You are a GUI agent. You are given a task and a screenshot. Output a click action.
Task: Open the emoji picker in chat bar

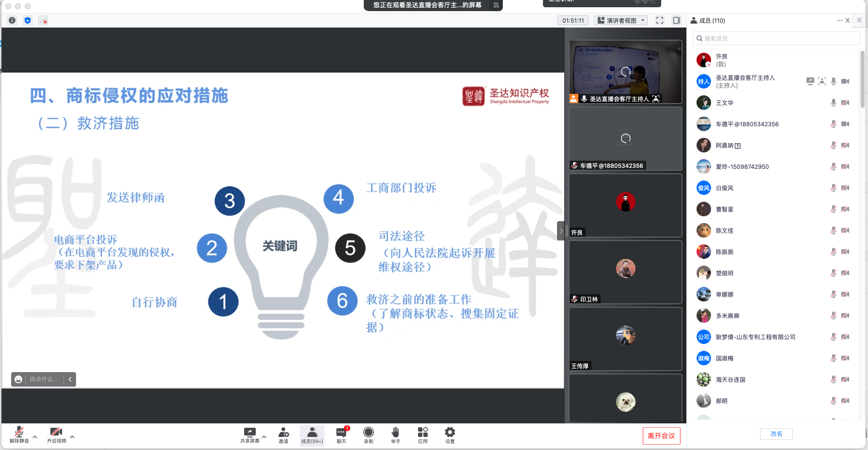point(18,379)
